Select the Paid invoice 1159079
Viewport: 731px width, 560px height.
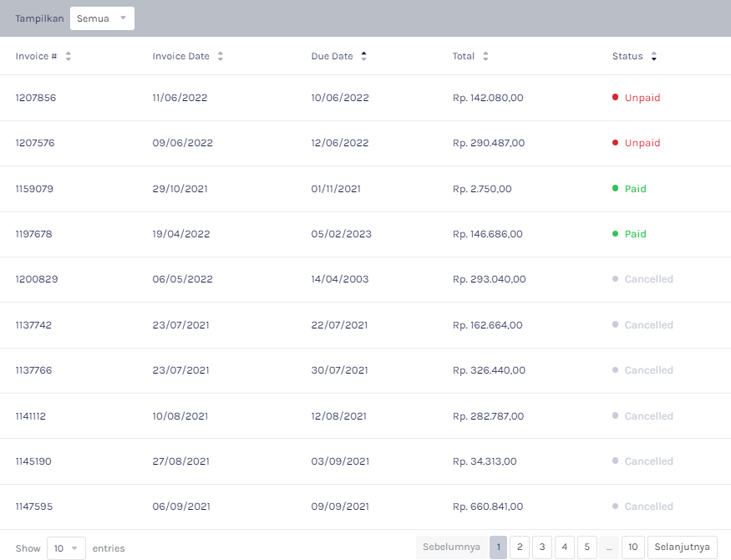click(34, 189)
